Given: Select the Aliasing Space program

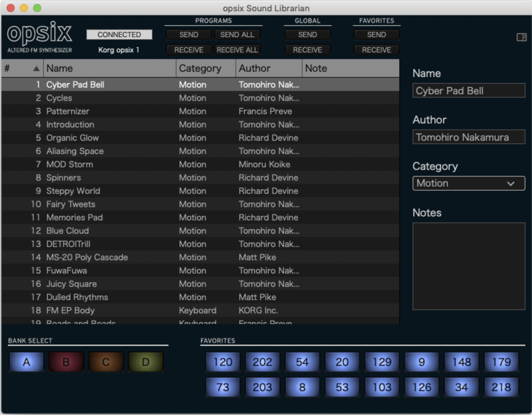Looking at the screenshot, I should pos(200,151).
